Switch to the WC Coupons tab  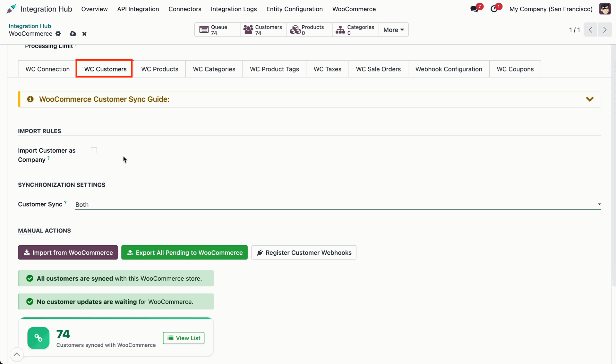[515, 69]
